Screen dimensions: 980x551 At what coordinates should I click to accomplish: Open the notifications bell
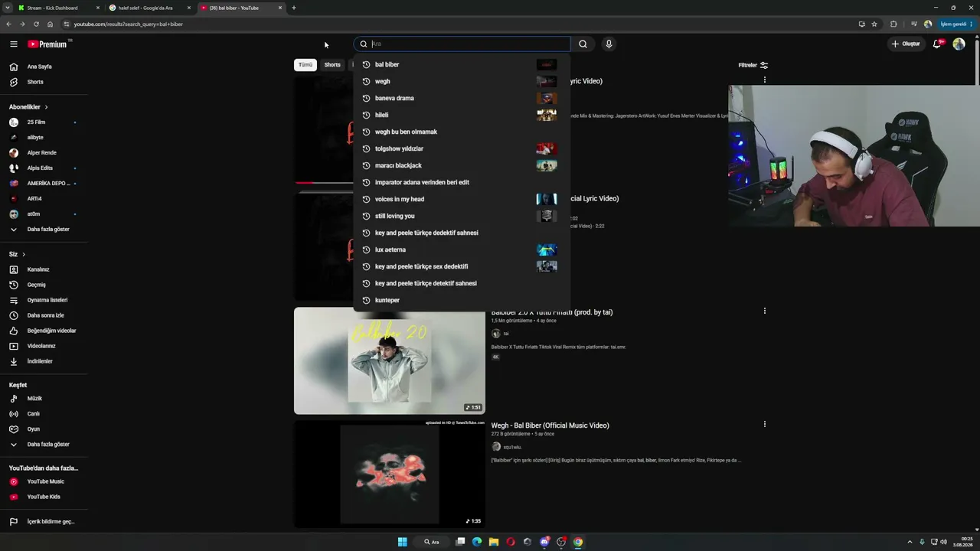coord(937,44)
